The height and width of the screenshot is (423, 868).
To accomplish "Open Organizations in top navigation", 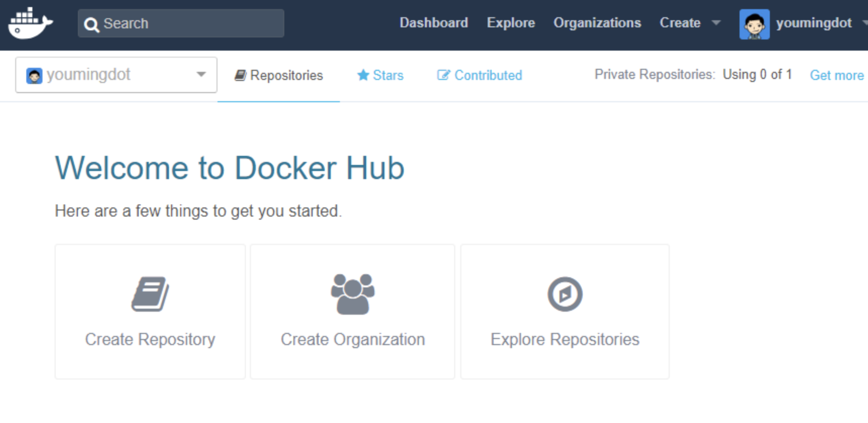I will point(597,23).
